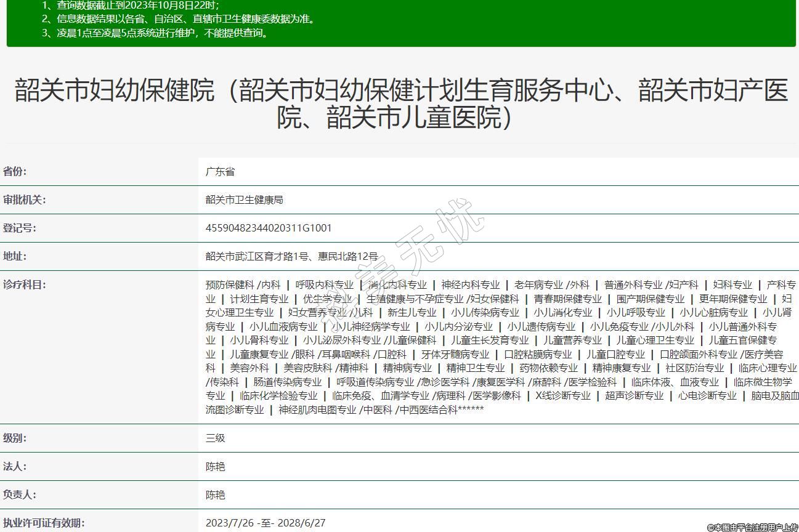Click the notice line about system maintenance hours
Image resolution: width=799 pixels, height=532 pixels.
pyautogui.click(x=155, y=33)
